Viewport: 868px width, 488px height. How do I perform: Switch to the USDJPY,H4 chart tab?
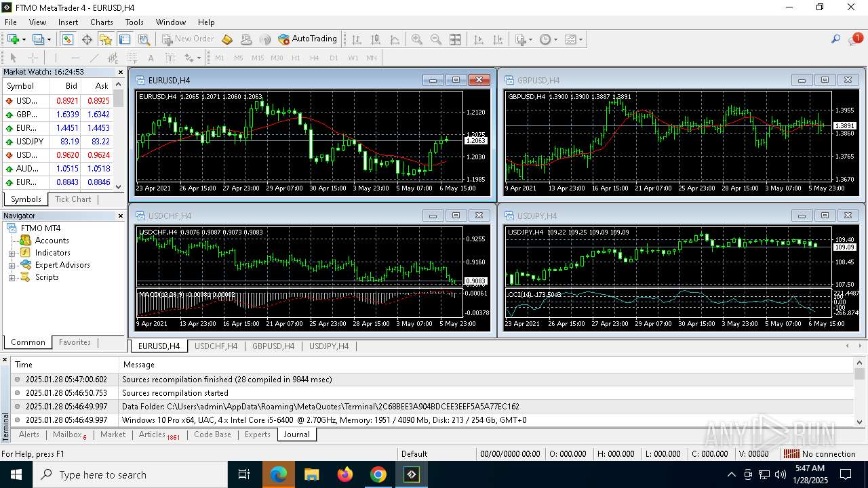pyautogui.click(x=329, y=346)
